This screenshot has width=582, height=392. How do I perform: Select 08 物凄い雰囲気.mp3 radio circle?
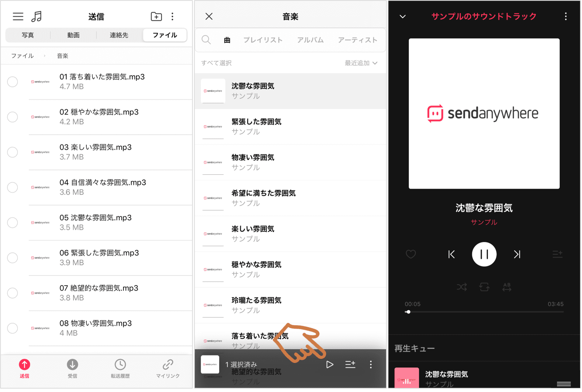click(x=13, y=329)
